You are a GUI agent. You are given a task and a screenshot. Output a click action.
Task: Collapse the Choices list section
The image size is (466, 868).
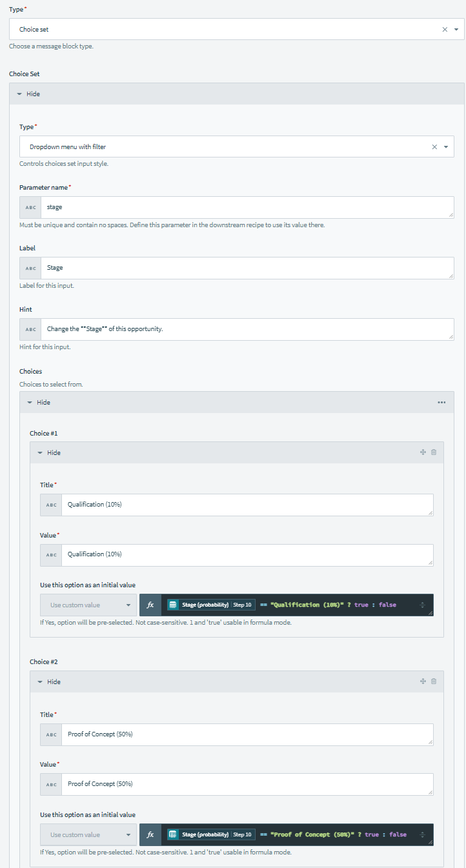point(39,402)
